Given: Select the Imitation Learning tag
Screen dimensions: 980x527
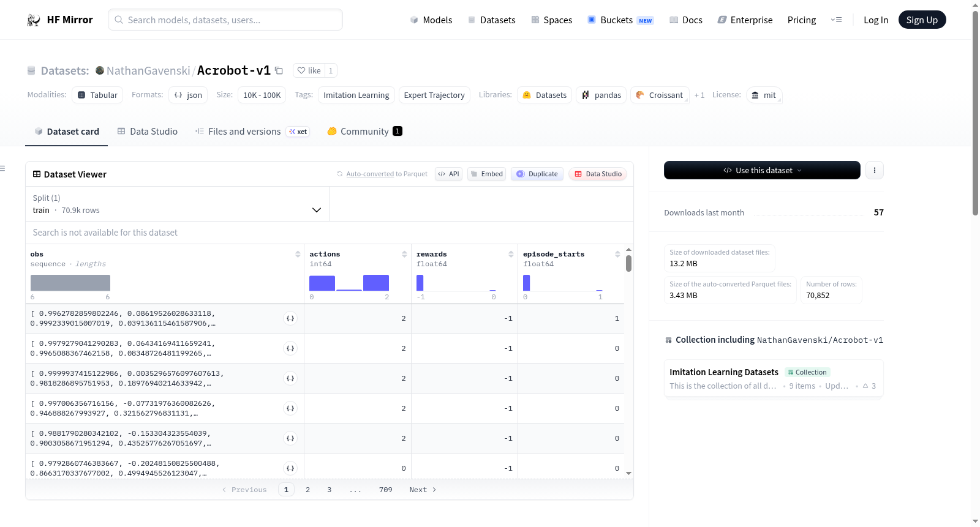Looking at the screenshot, I should [x=356, y=95].
